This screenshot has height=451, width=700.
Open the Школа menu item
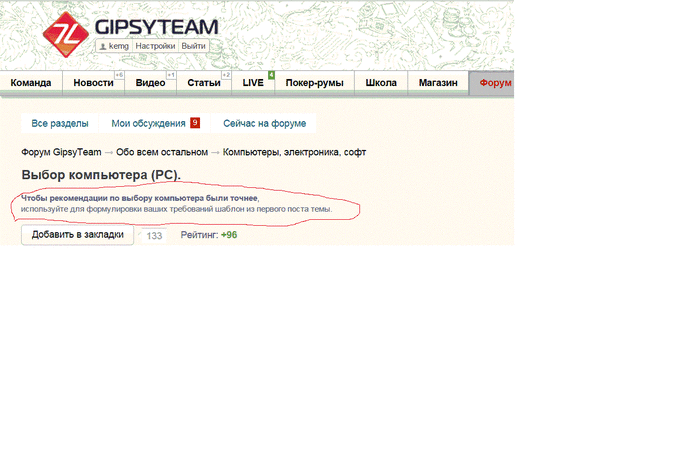(381, 83)
